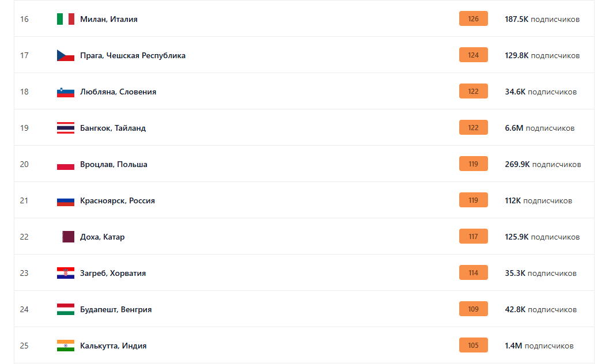Click the Qatar flag icon
609x364 pixels.
[x=68, y=237]
